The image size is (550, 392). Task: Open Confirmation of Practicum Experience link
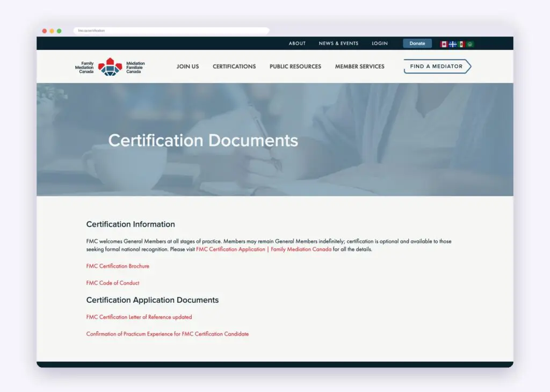[168, 334]
